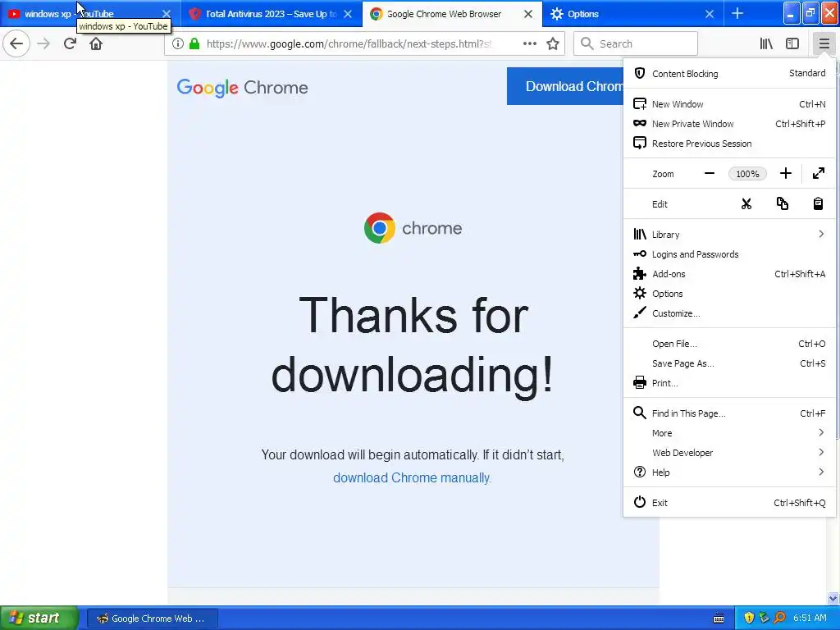
Task: Select Find in This Page...
Action: click(728, 413)
